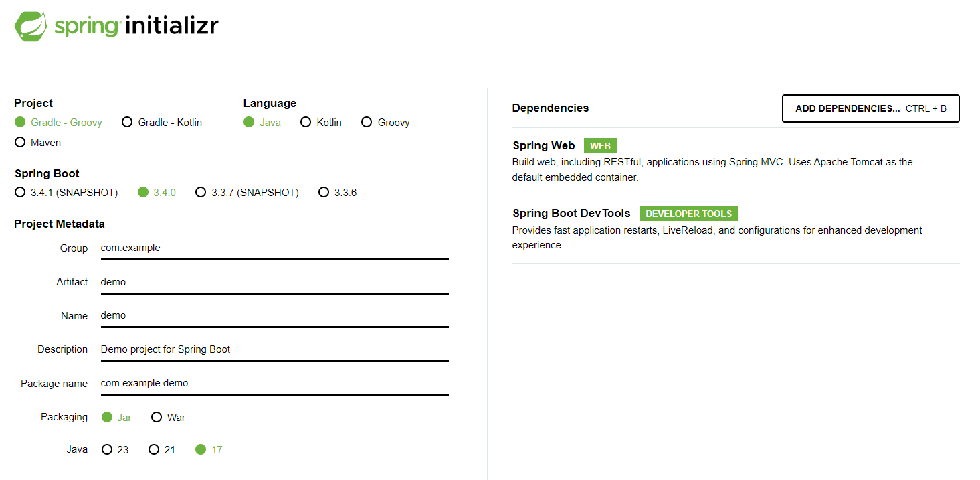
Task: Click the Spring Boot section heading
Action: pos(47,173)
